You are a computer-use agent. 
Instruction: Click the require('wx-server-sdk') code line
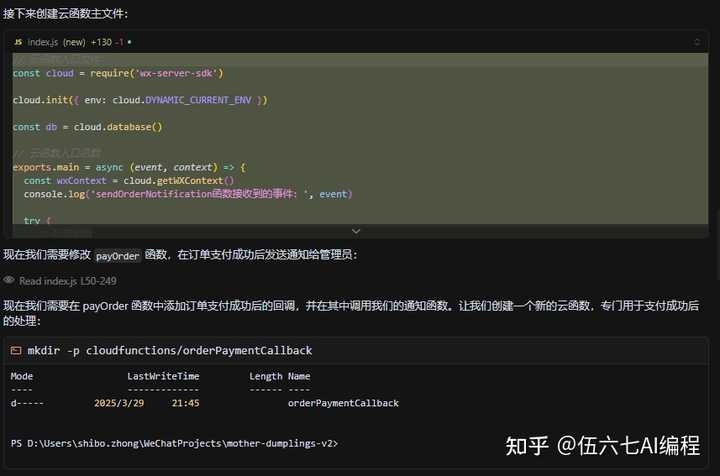tap(118, 73)
